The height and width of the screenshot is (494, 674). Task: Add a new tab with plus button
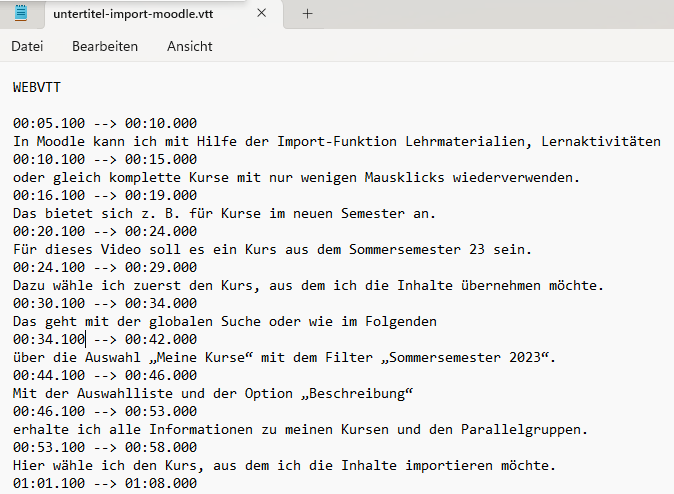tap(307, 14)
